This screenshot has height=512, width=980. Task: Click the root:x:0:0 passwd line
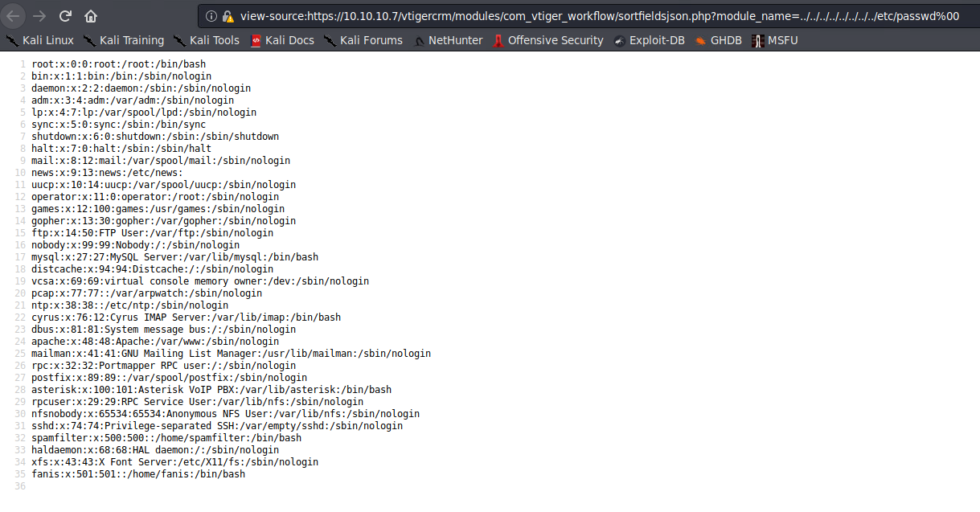point(118,64)
